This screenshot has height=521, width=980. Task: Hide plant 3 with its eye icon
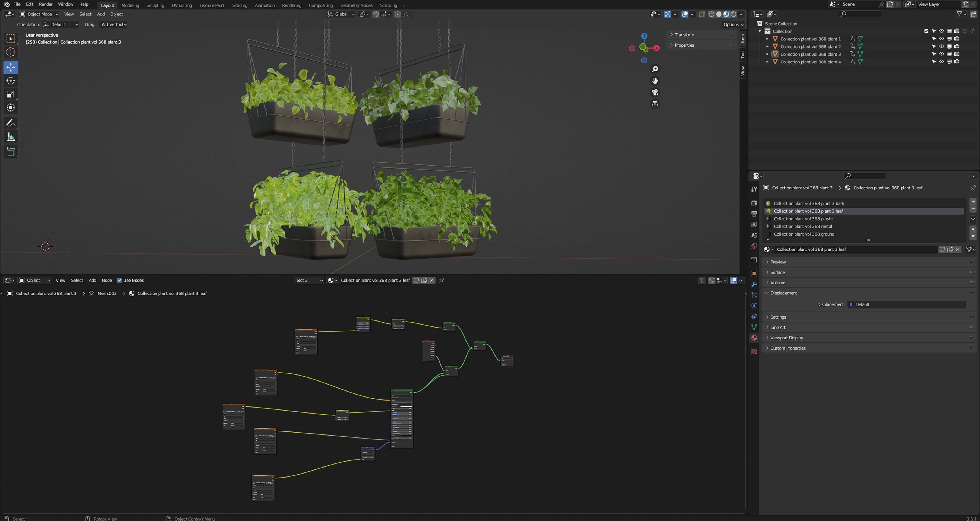pyautogui.click(x=941, y=54)
